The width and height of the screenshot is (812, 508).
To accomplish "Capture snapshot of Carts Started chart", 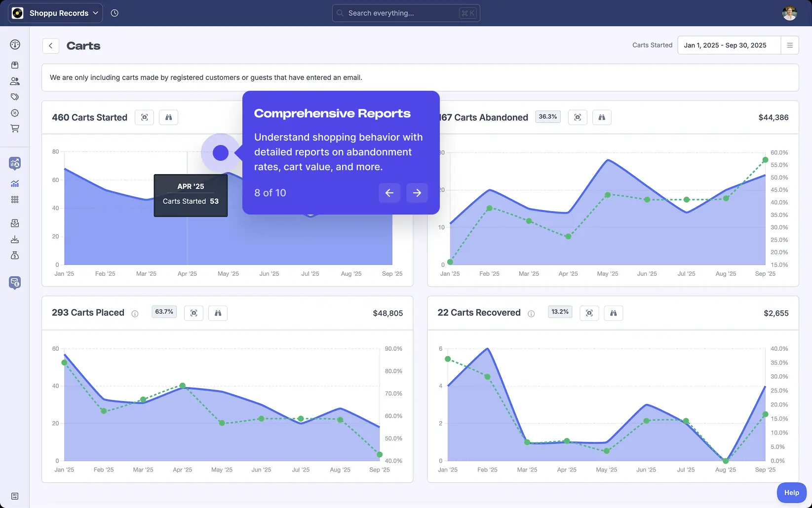I will tap(144, 117).
